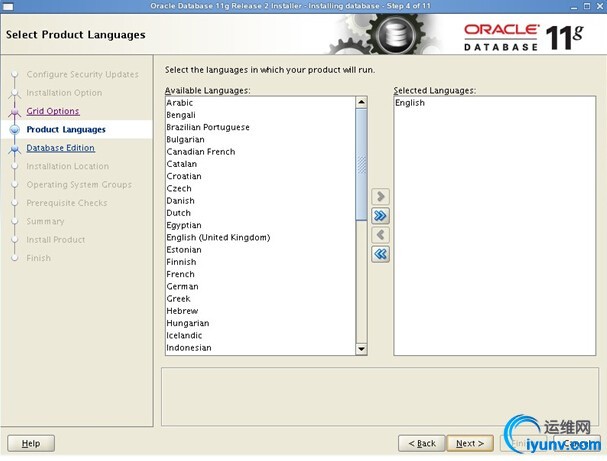Click the remove all languages double-arrow button
607x461 pixels.
[380, 254]
